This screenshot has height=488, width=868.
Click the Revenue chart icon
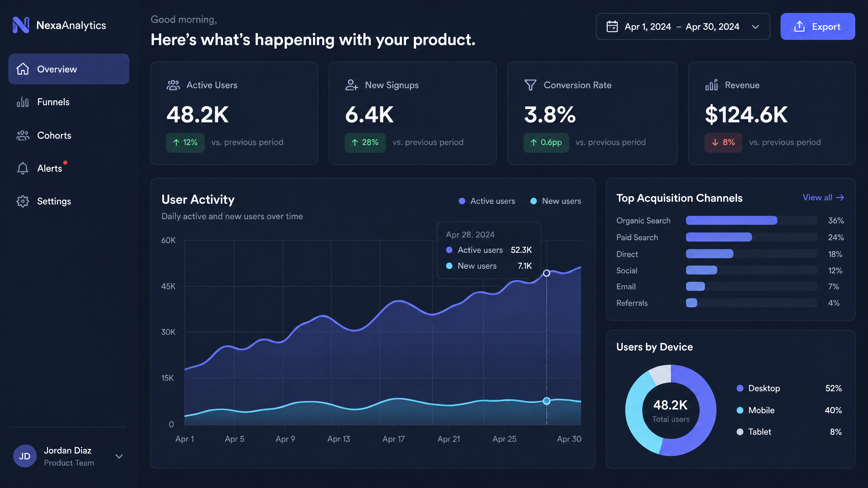click(711, 85)
